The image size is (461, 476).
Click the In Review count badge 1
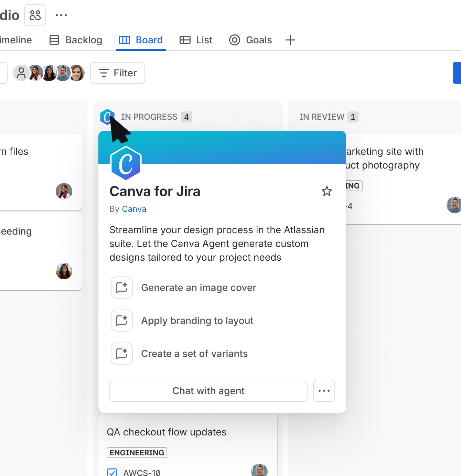pyautogui.click(x=353, y=117)
